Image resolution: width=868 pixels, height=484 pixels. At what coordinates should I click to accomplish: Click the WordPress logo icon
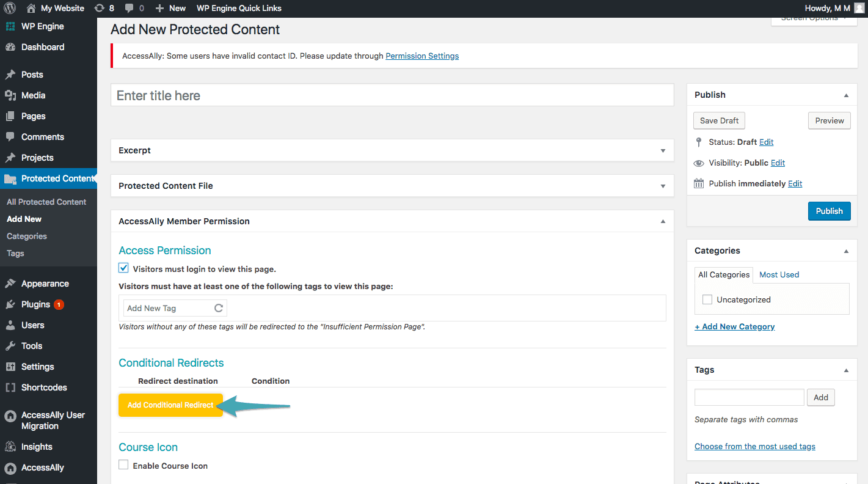10,8
